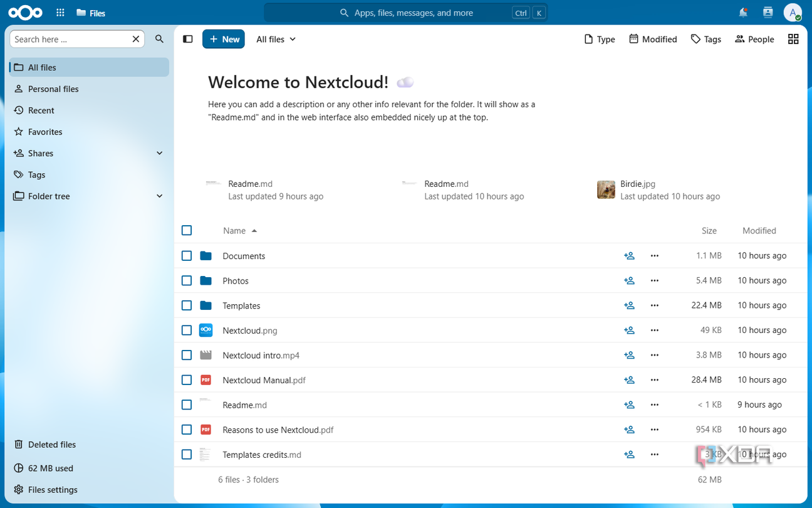This screenshot has width=812, height=508.
Task: Check the Nextcloud Manual.pdf row checkbox
Action: click(187, 379)
